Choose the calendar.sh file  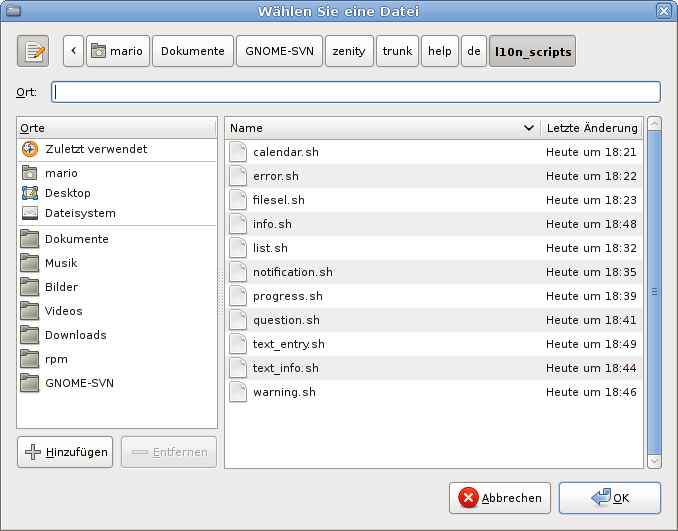click(x=286, y=152)
